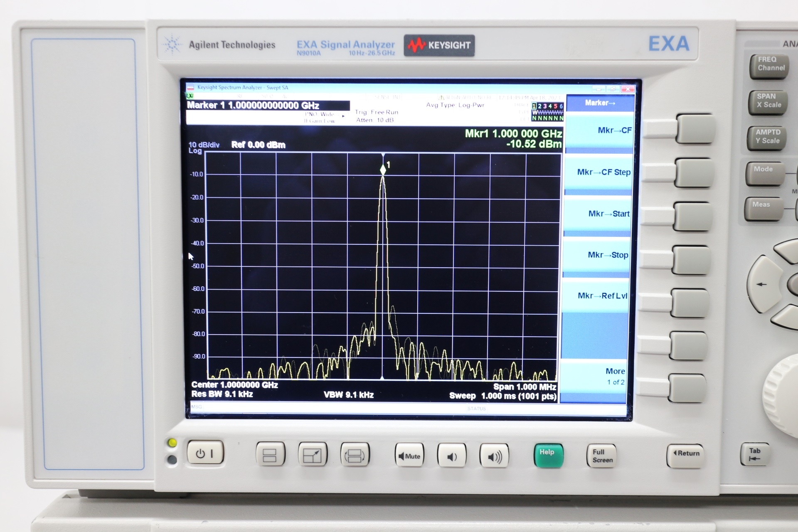Select the Mkr→Ref Lvl softkey

[595, 296]
